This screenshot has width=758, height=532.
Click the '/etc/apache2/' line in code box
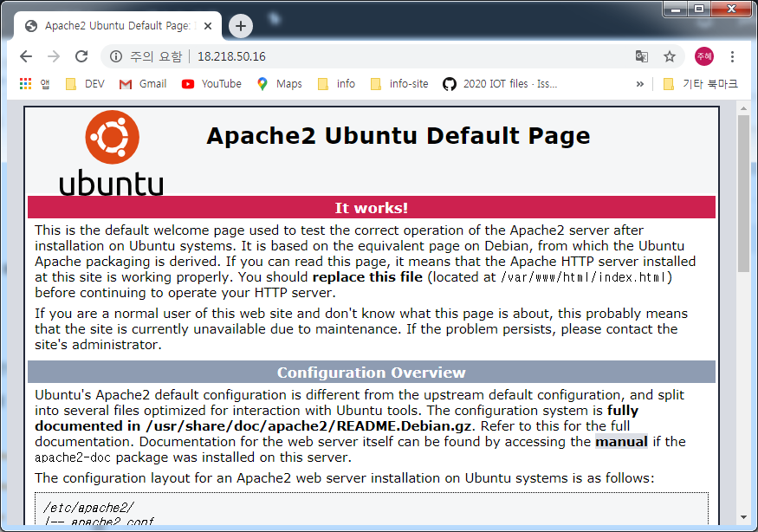point(88,508)
